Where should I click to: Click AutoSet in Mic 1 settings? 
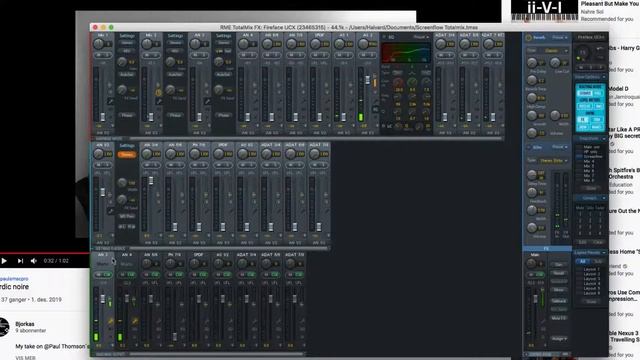[x=127, y=75]
